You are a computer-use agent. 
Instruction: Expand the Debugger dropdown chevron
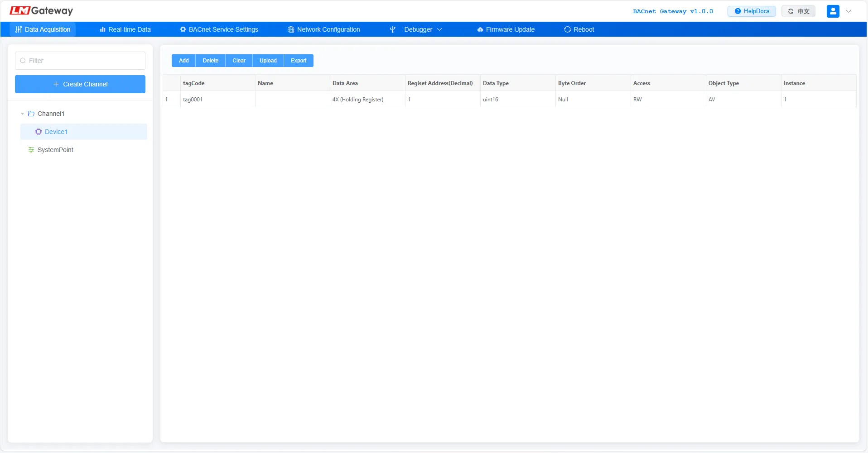click(439, 29)
